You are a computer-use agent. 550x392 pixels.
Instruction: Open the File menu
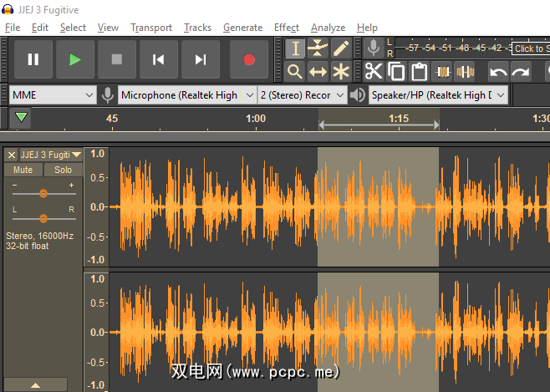(13, 28)
